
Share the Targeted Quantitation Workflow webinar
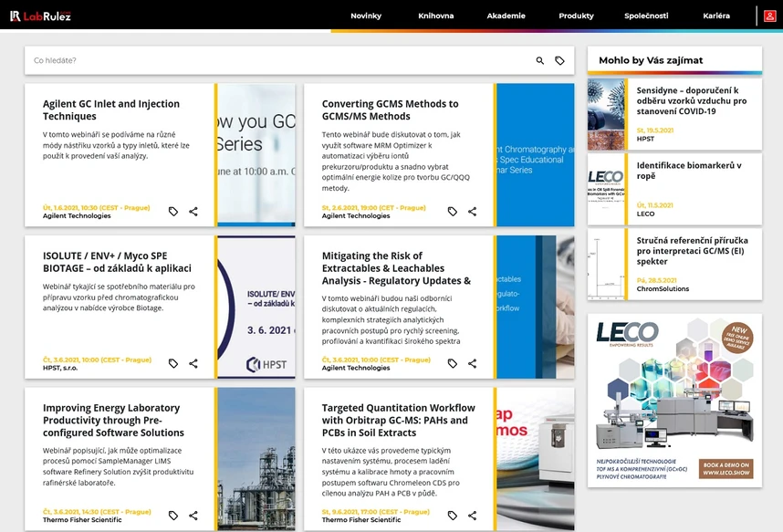[473, 515]
